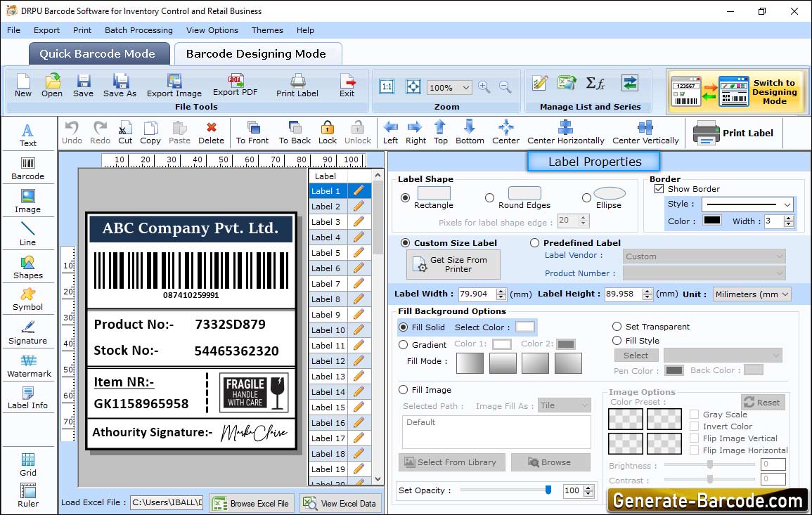Click the border Color black swatch
The width and height of the screenshot is (812, 515).
coord(711,220)
